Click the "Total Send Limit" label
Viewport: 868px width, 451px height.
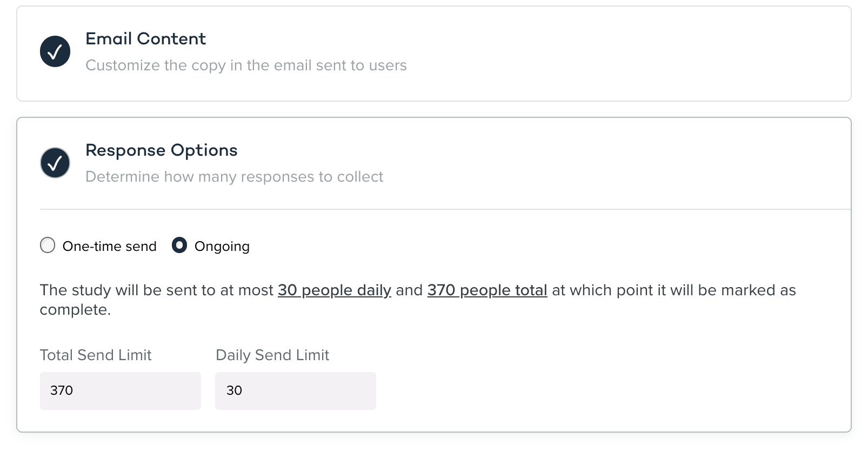click(x=96, y=355)
